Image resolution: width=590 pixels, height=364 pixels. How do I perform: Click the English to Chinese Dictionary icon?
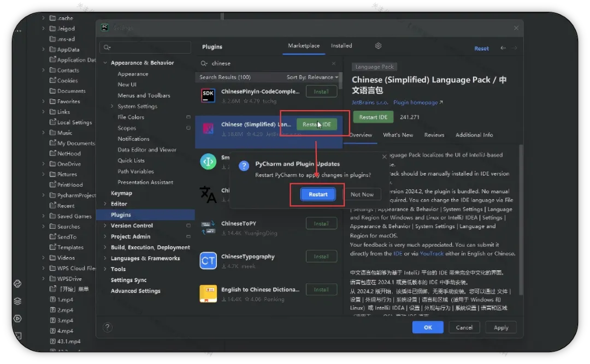(208, 294)
